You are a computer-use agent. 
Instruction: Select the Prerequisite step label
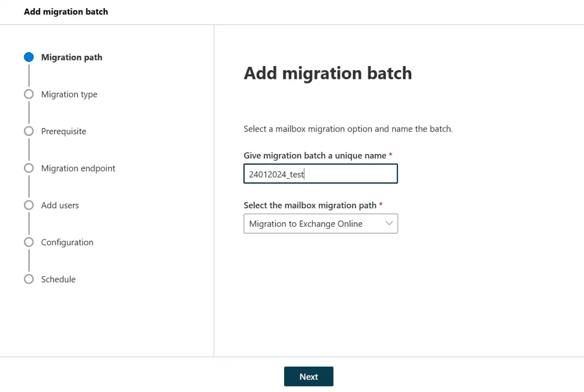[64, 131]
